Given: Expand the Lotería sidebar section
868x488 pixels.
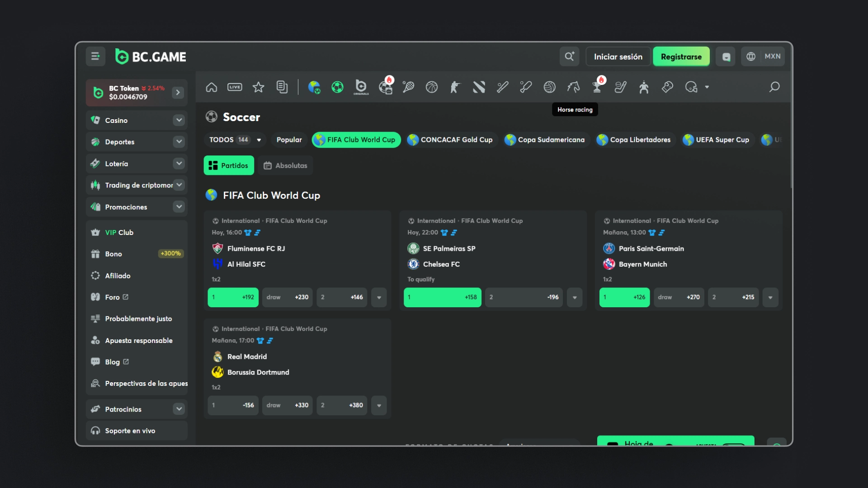Looking at the screenshot, I should click(x=179, y=164).
